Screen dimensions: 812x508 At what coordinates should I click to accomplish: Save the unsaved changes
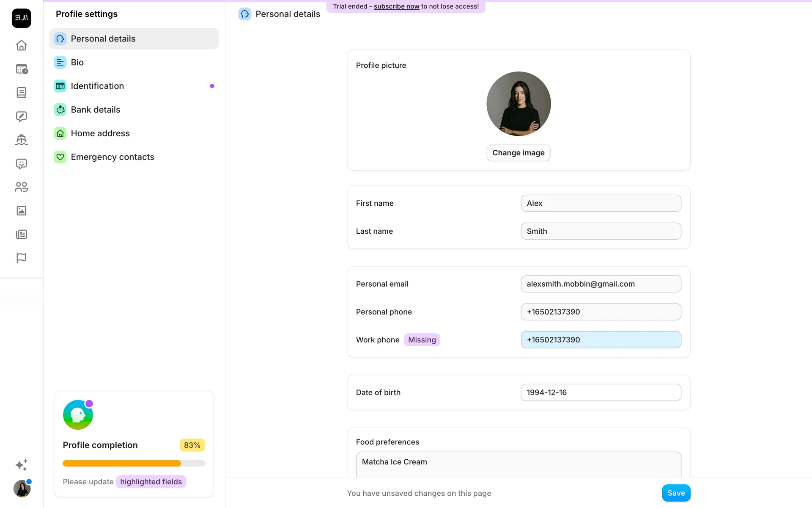(676, 493)
